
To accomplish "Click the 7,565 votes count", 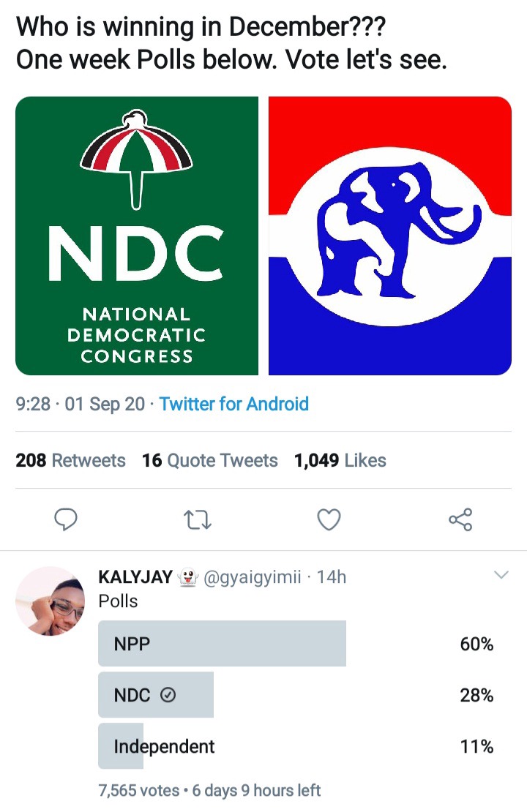I will coord(138,790).
